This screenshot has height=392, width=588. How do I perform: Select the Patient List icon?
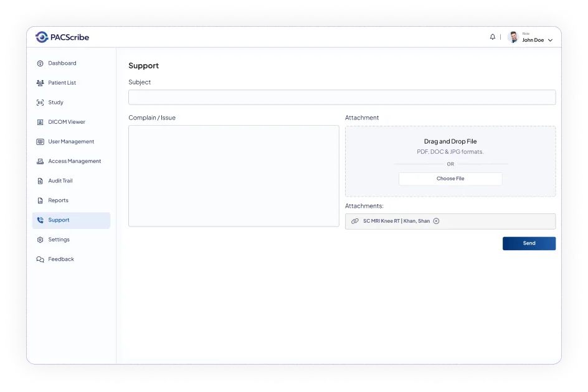40,82
